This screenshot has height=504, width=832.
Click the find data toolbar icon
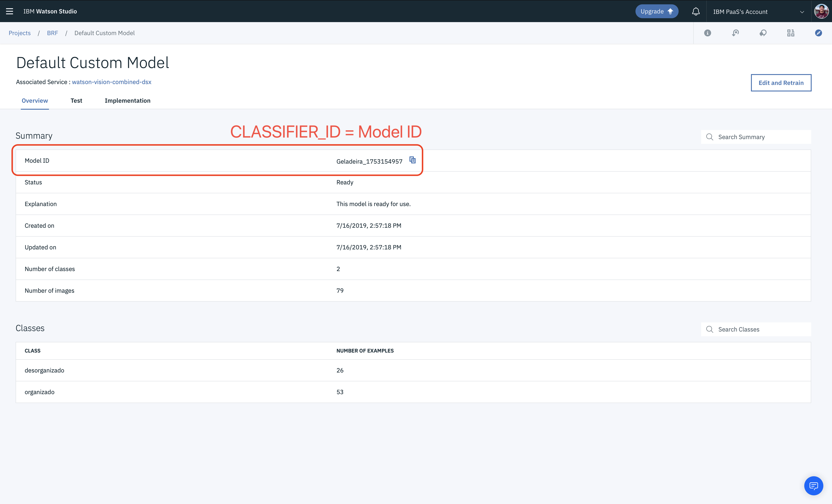click(735, 33)
